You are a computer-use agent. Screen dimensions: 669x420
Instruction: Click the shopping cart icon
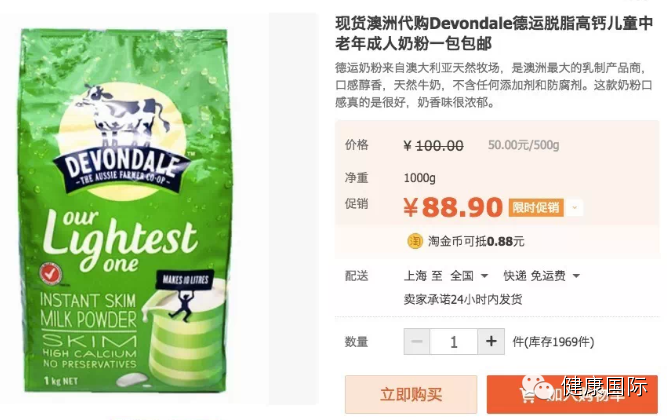tap(527, 396)
